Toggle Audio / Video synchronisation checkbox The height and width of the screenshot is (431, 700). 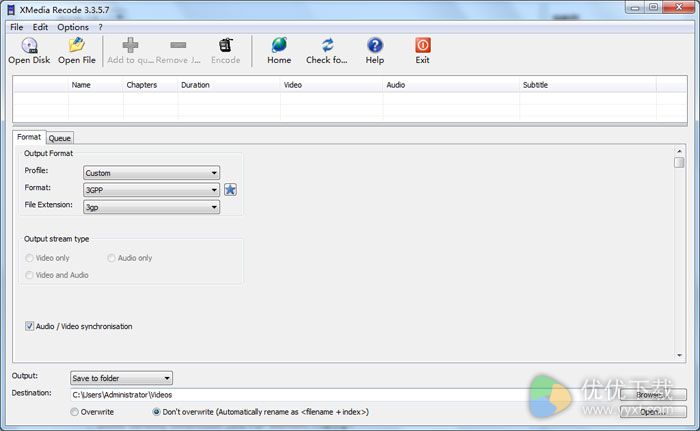point(29,326)
